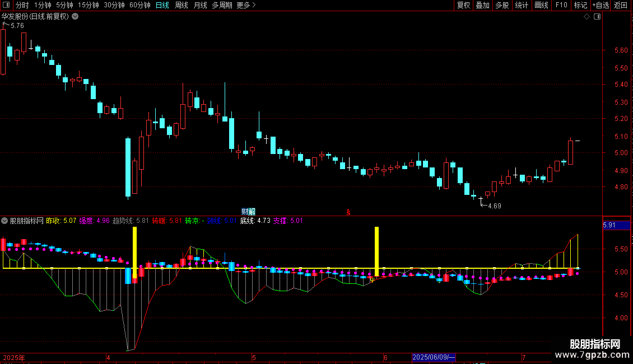Viewport: 633px width, 364px height.
Task: Open the 多股 multi-stock view
Action: 502,5
